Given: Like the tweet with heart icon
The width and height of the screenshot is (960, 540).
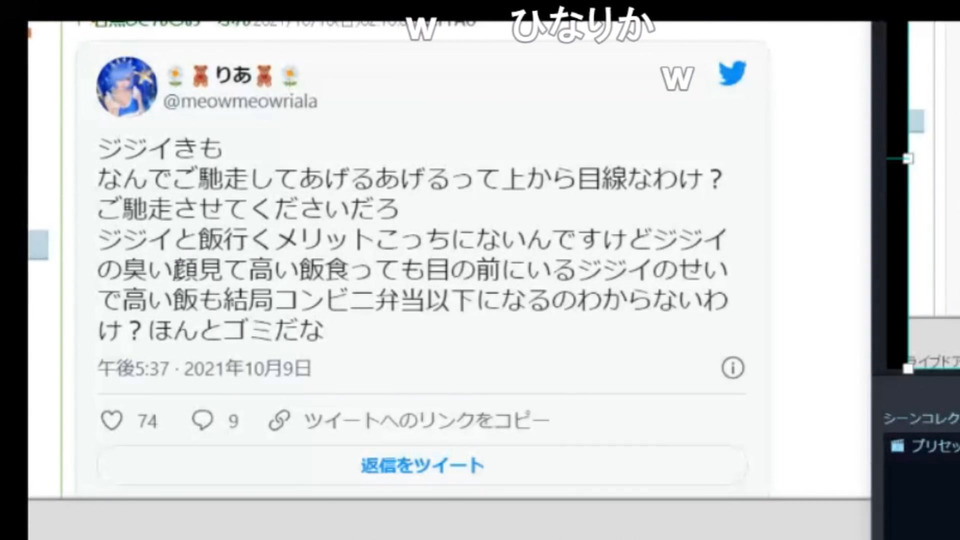Looking at the screenshot, I should pyautogui.click(x=111, y=420).
